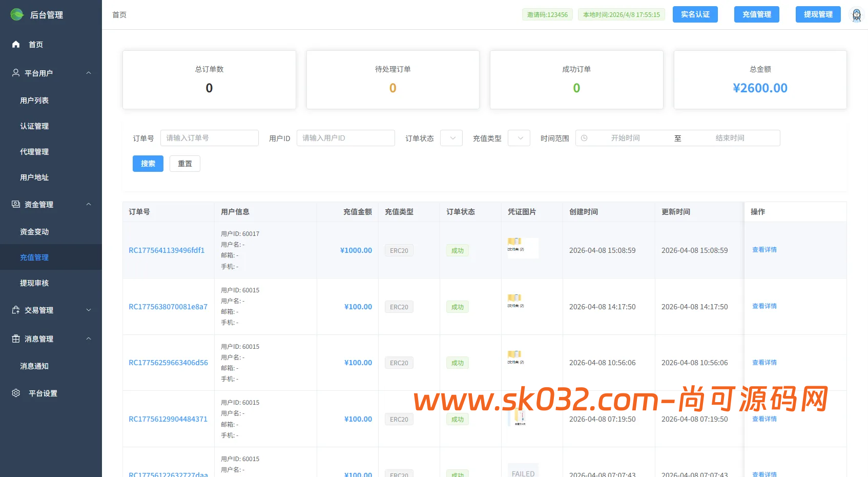
Task: Collapse the 消息管理 menu chevron
Action: click(x=89, y=339)
